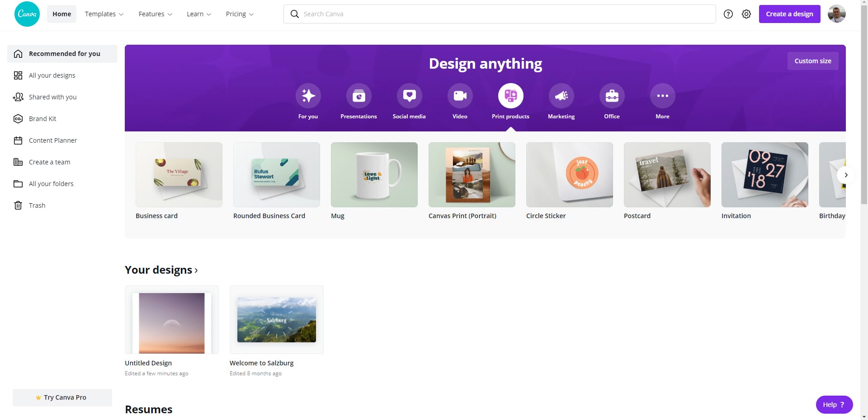868x420 pixels.
Task: Choose the Canvas Print (Portrait) thumbnail
Action: click(x=472, y=175)
